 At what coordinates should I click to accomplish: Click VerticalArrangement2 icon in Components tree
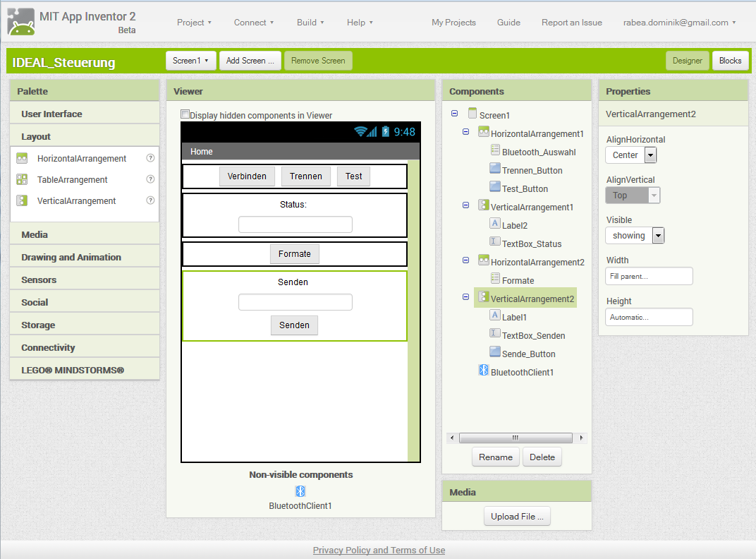tap(484, 297)
